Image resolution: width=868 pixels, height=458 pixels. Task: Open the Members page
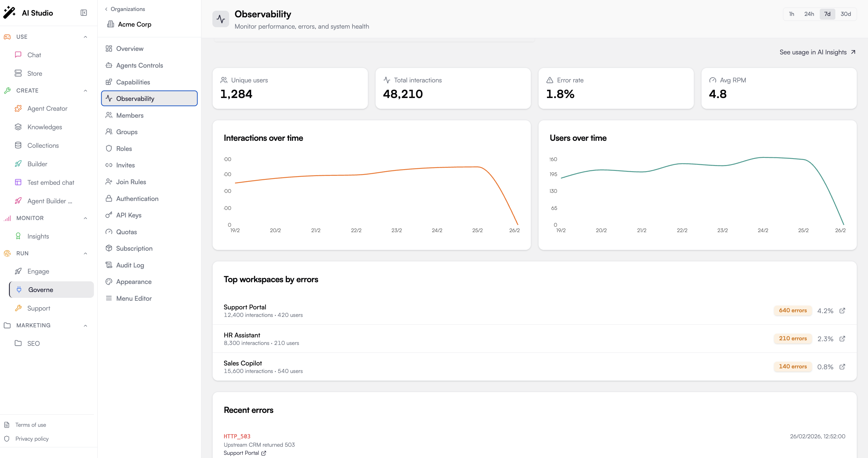tap(149, 115)
